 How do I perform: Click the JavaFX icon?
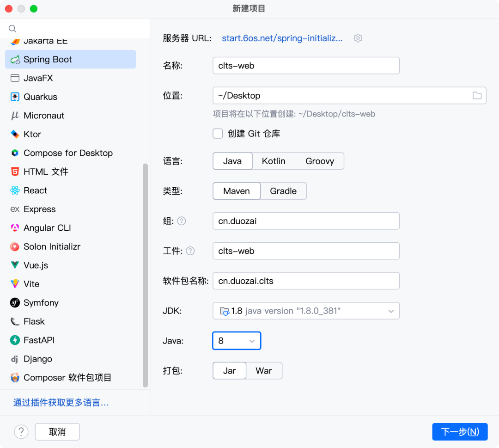[15, 78]
